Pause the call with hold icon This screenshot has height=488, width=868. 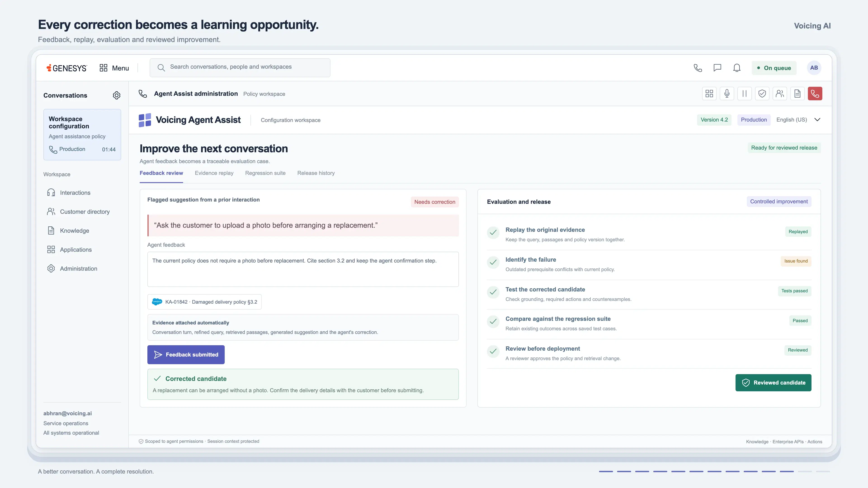point(744,94)
